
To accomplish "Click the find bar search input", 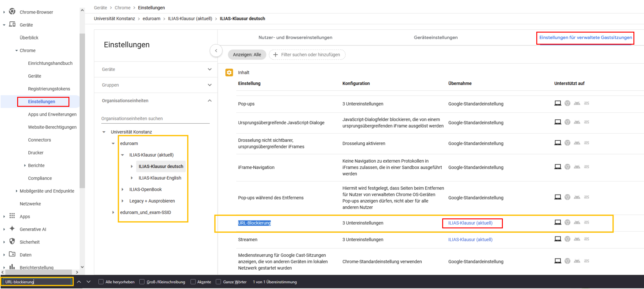I will coord(38,282).
